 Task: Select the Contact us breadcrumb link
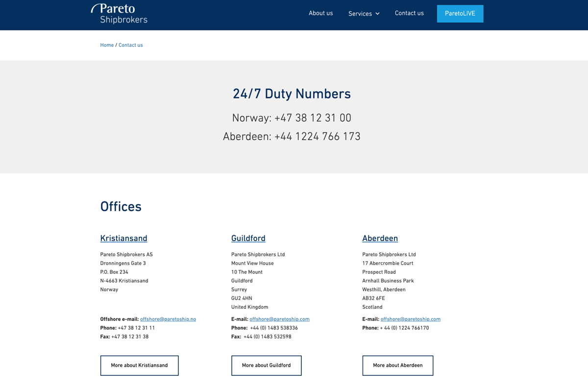(131, 45)
